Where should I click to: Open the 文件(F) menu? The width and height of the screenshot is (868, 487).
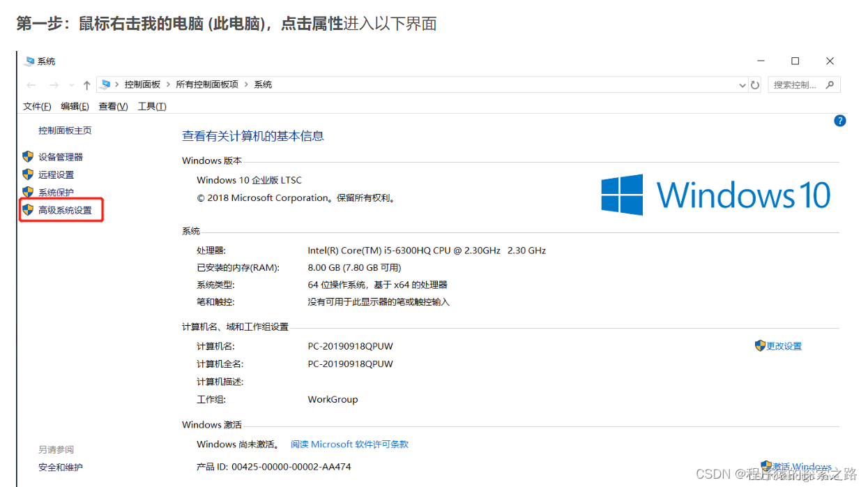pyautogui.click(x=37, y=106)
